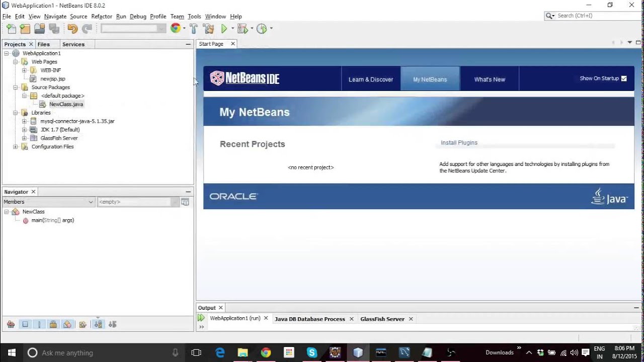Open the Run menu
The width and height of the screenshot is (644, 362).
[121, 17]
